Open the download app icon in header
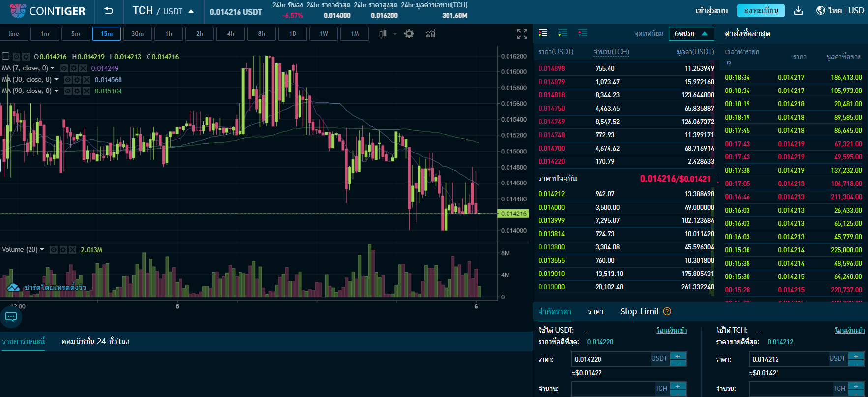Viewport: 868px width, 397px height. 799,11
